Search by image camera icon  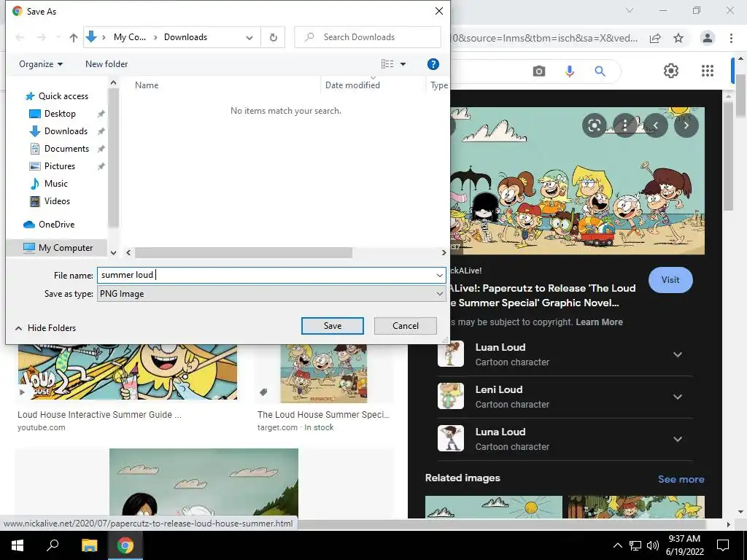coord(539,71)
